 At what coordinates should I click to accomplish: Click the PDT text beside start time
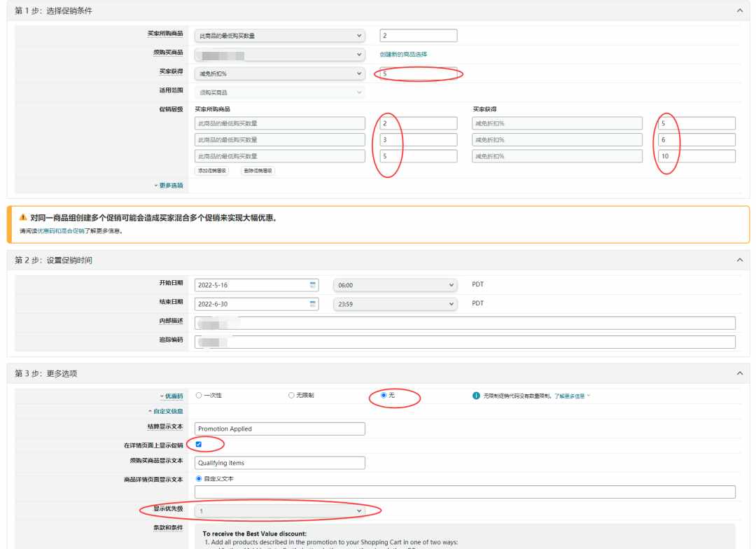click(477, 284)
